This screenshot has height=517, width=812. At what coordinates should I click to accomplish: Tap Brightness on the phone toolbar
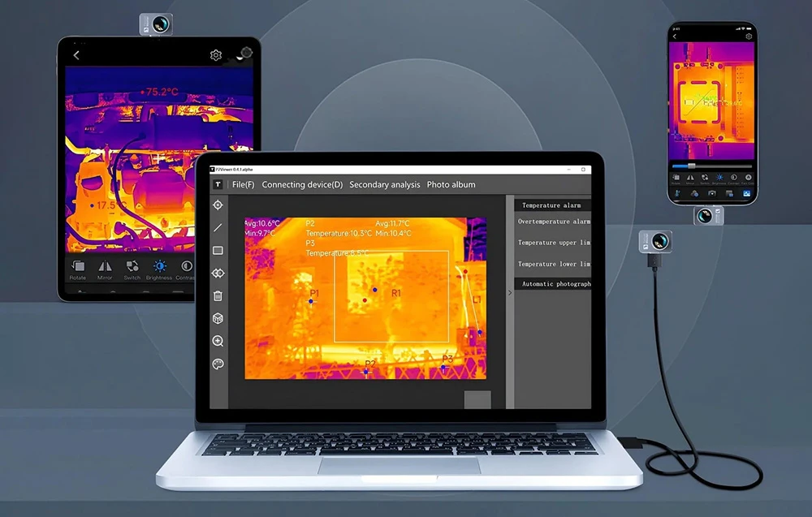(719, 179)
